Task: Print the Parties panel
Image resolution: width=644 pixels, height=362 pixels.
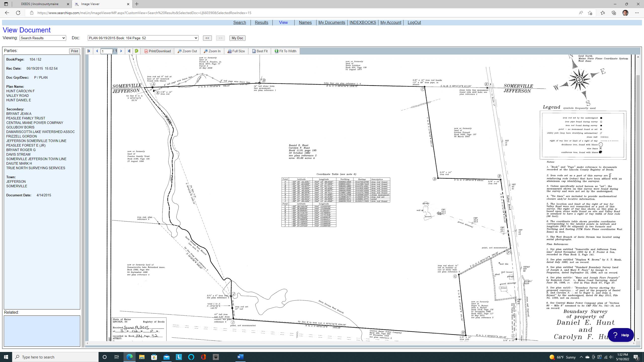Action: [x=74, y=51]
